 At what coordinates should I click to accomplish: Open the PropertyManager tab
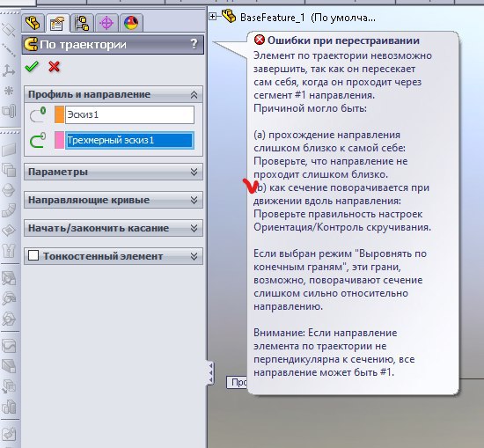pos(57,24)
